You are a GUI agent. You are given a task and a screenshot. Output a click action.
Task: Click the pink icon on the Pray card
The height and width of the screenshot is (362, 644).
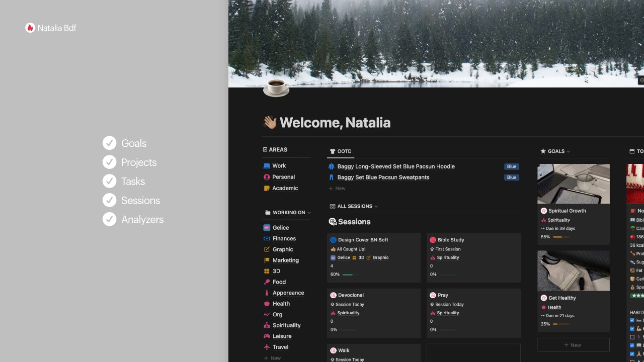tap(433, 295)
